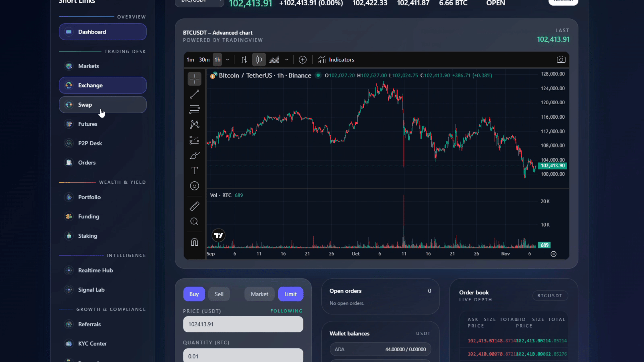Screen dimensions: 644x362
Task: Activate the measure ruler tool
Action: point(195,206)
